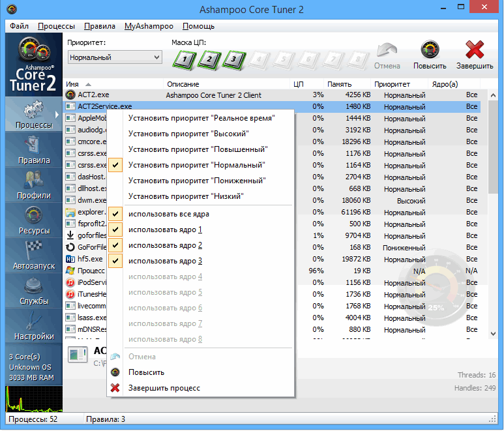
Task: Click CPU usage graph in sidebar
Action: tap(34, 399)
